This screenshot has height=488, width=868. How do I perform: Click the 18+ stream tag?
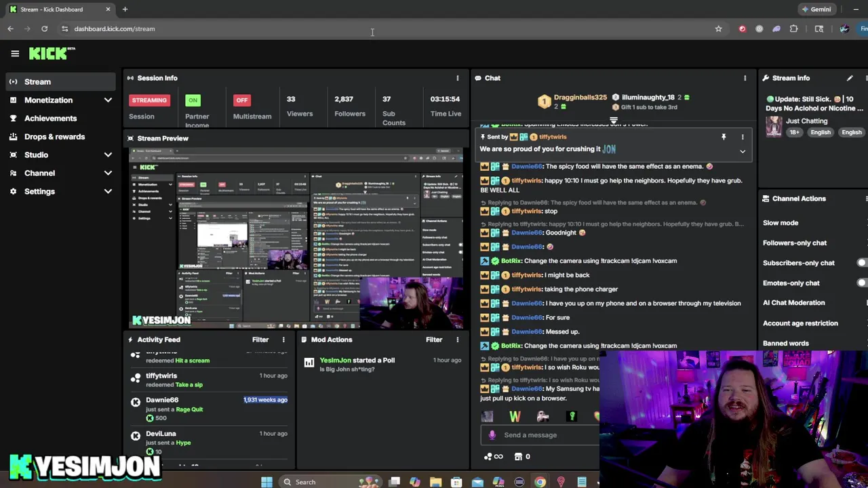794,133
